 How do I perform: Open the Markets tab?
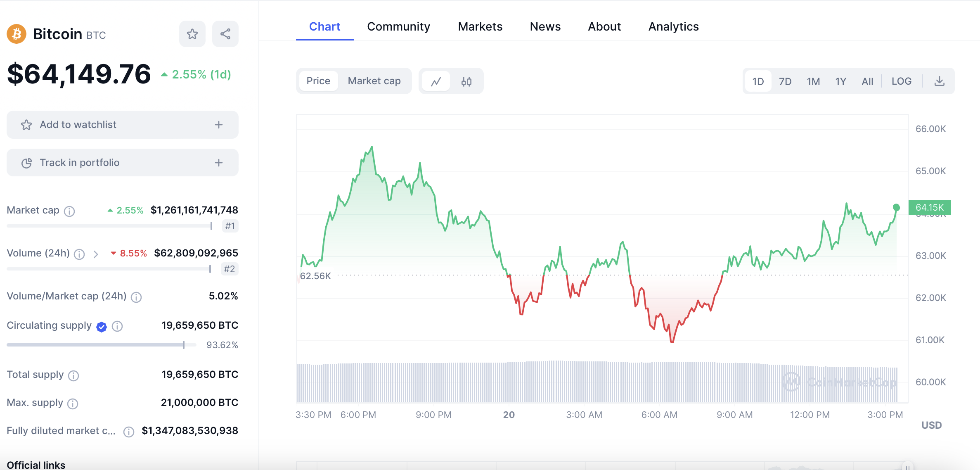point(480,26)
